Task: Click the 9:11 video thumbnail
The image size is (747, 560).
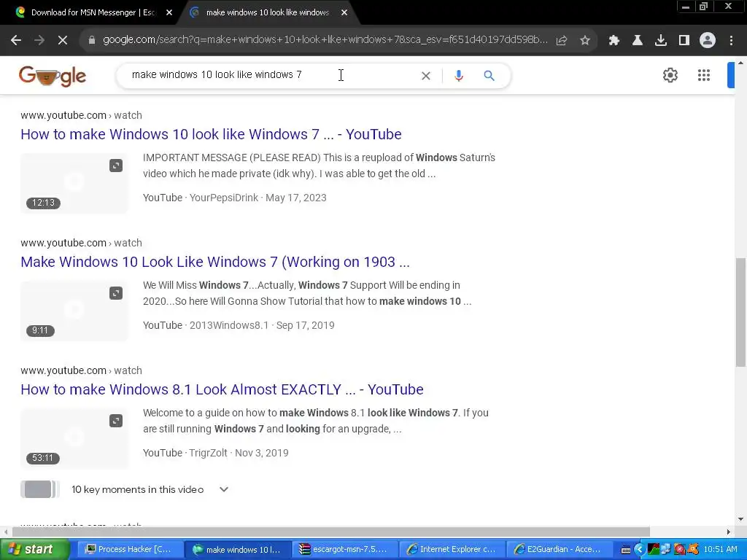Action: (x=74, y=311)
